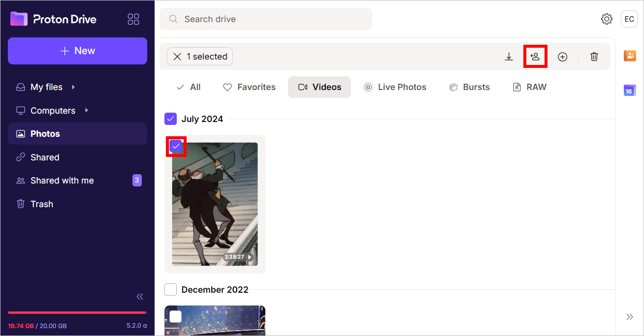
Task: Share selected item with add-user icon
Action: [x=535, y=57]
